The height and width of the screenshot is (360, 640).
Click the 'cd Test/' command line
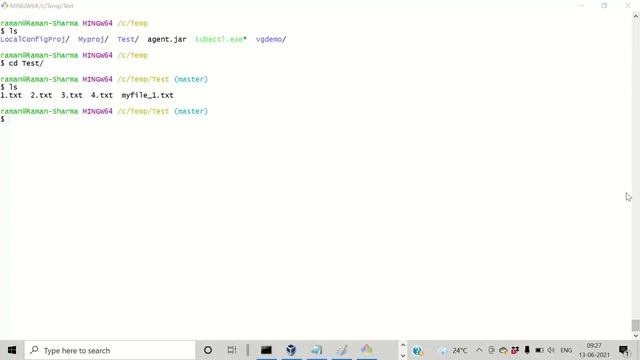coord(22,63)
